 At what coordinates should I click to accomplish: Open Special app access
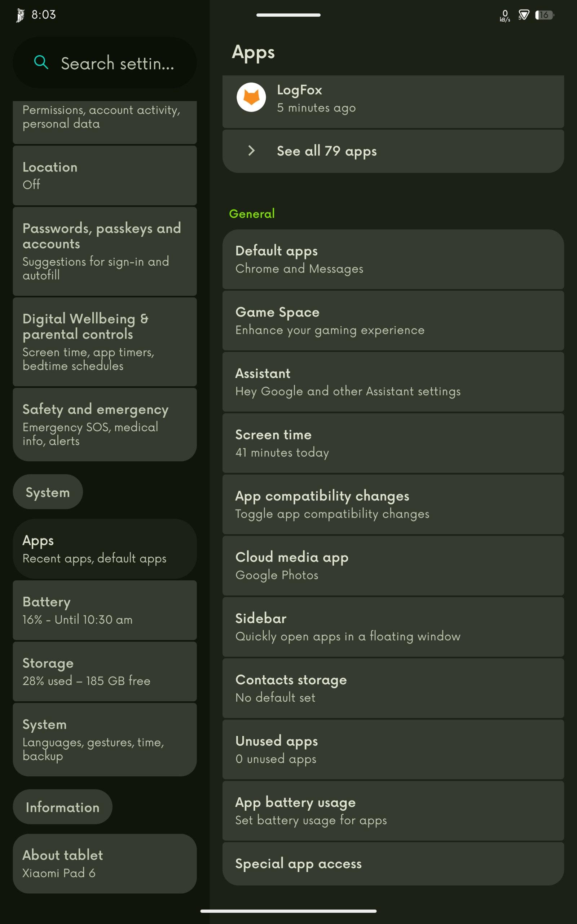[393, 864]
